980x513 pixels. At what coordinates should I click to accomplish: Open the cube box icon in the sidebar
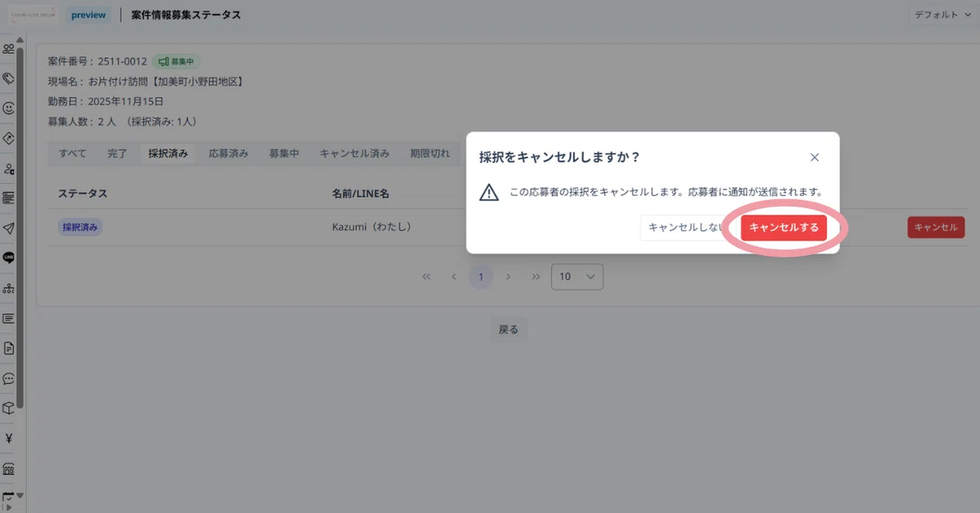tap(9, 408)
